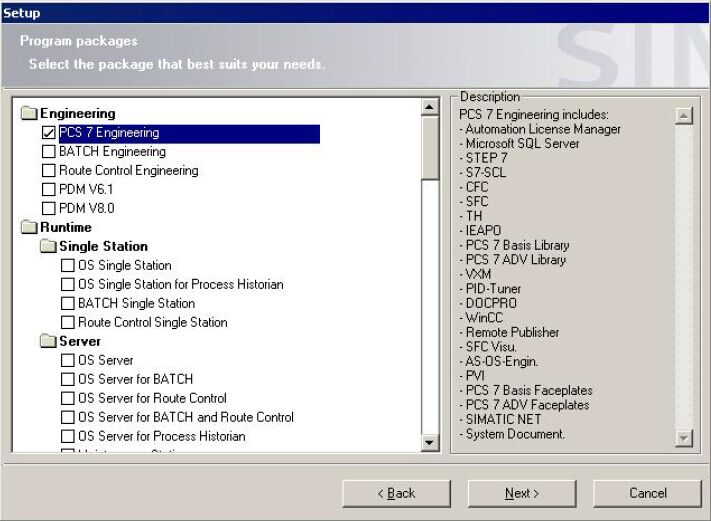This screenshot has width=711, height=521.
Task: Select the Route Control Single Station text
Action: 153,322
